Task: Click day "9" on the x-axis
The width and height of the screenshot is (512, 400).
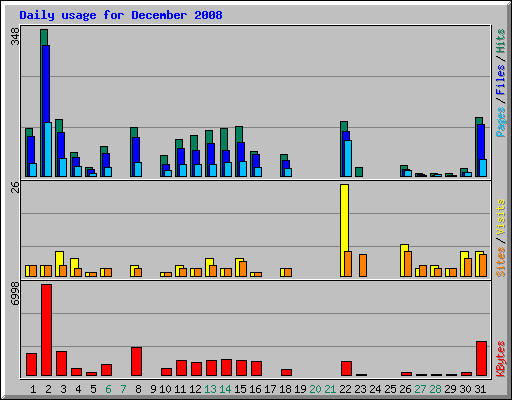Action: [x=153, y=389]
